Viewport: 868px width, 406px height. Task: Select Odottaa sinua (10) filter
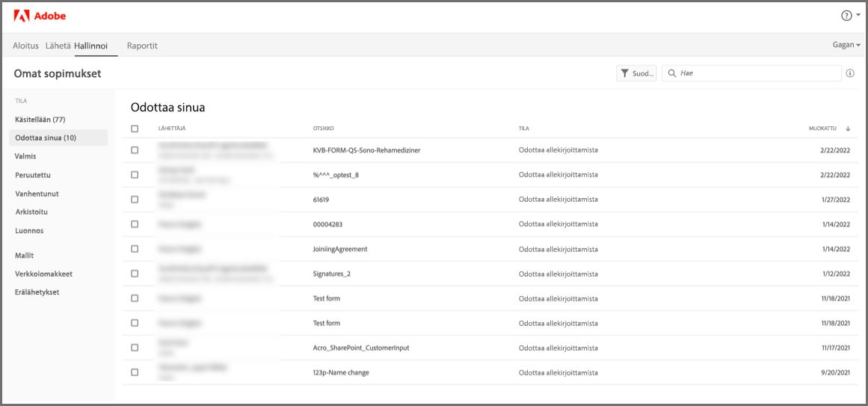pyautogui.click(x=58, y=138)
